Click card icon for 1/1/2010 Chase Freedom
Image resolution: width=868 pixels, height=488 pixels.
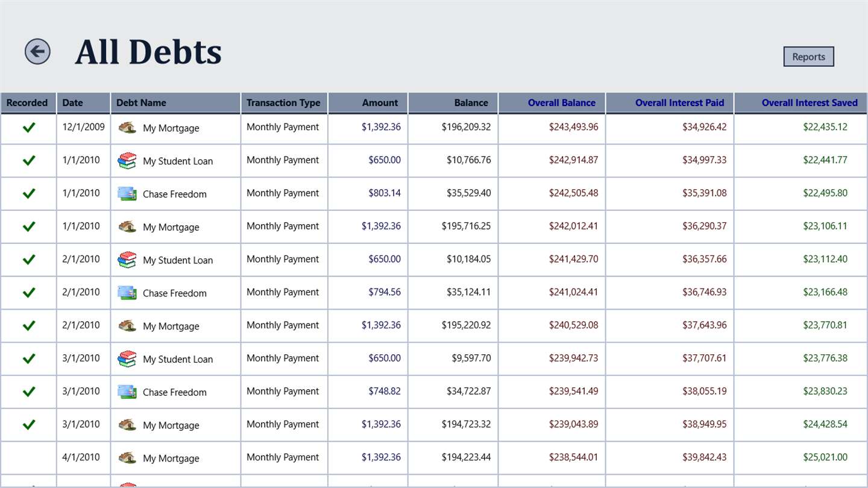click(x=127, y=194)
